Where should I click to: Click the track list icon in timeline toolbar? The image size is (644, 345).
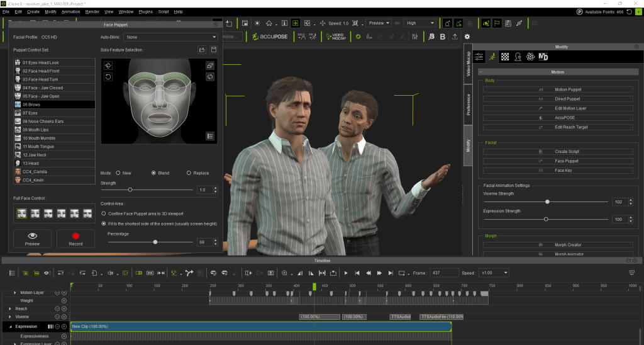coord(12,273)
